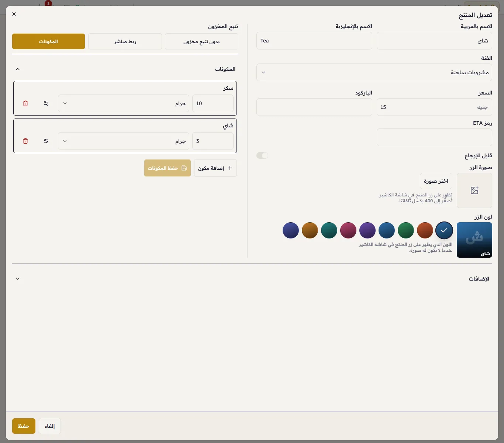Click the English name field containing Tea

click(x=314, y=41)
